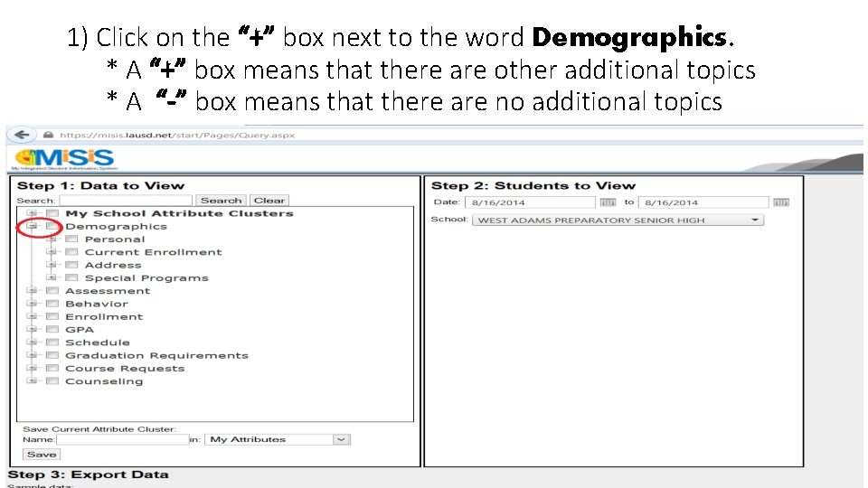Viewport: 868px width, 488px height.
Task: Click the MiSiS logo
Action: (x=64, y=159)
